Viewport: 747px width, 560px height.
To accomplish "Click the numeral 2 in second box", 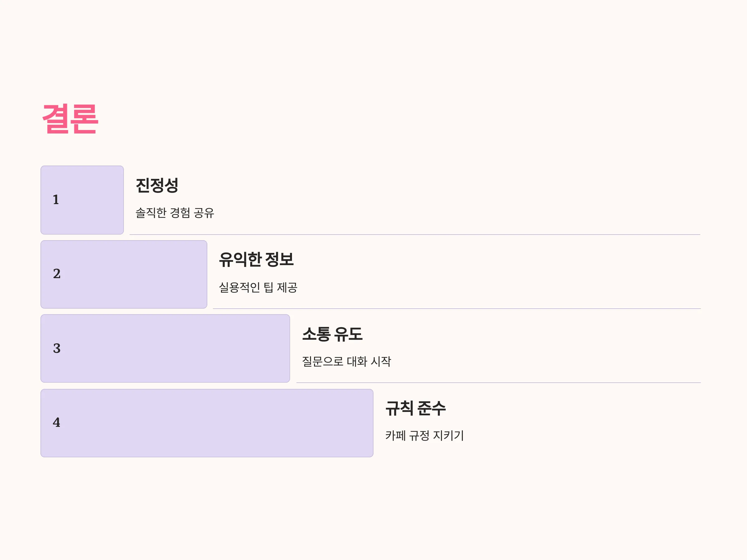I will pyautogui.click(x=57, y=273).
